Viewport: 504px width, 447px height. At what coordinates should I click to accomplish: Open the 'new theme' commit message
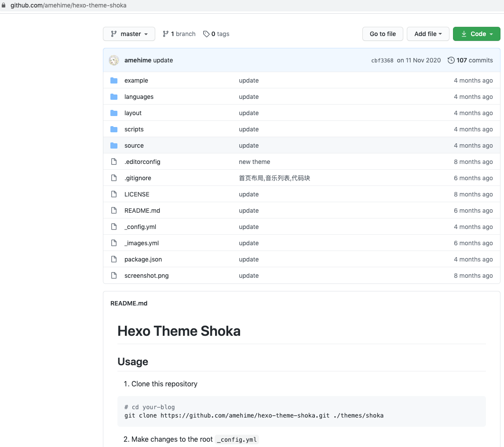[x=255, y=162]
